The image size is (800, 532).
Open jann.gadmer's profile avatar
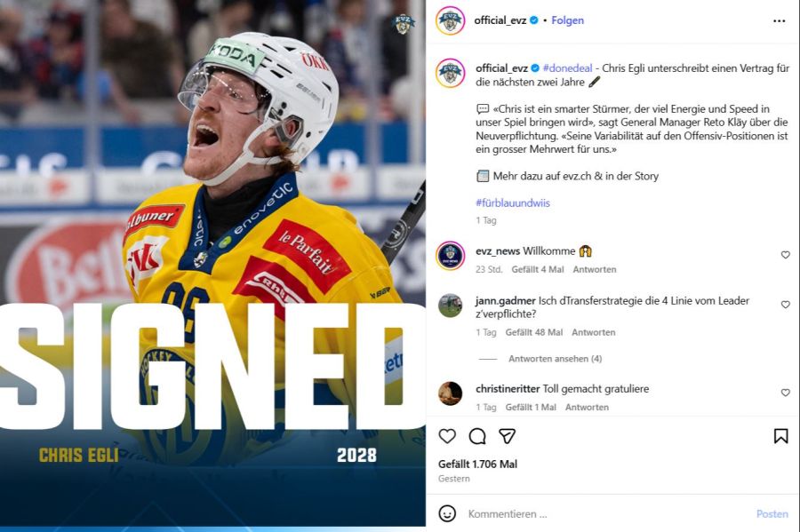(x=450, y=306)
